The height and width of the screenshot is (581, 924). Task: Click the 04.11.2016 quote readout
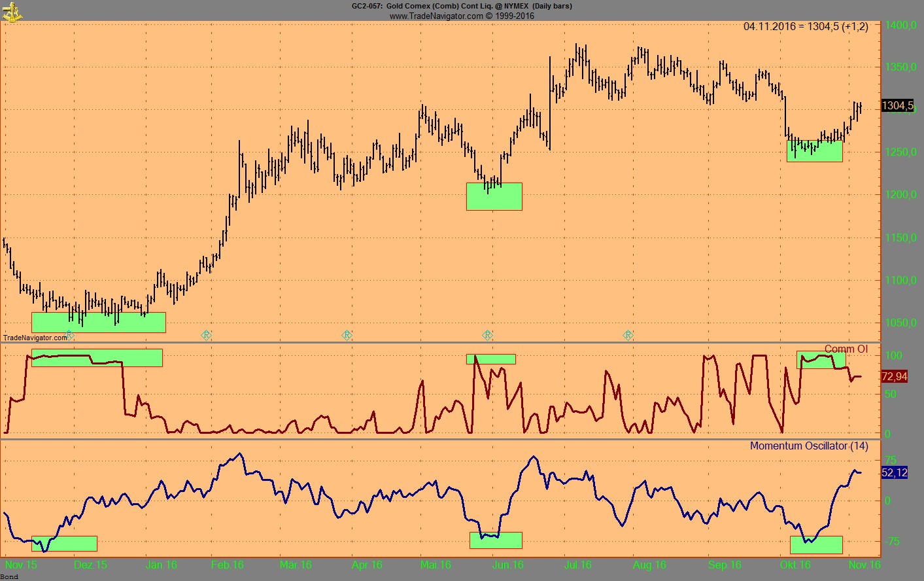coord(806,27)
